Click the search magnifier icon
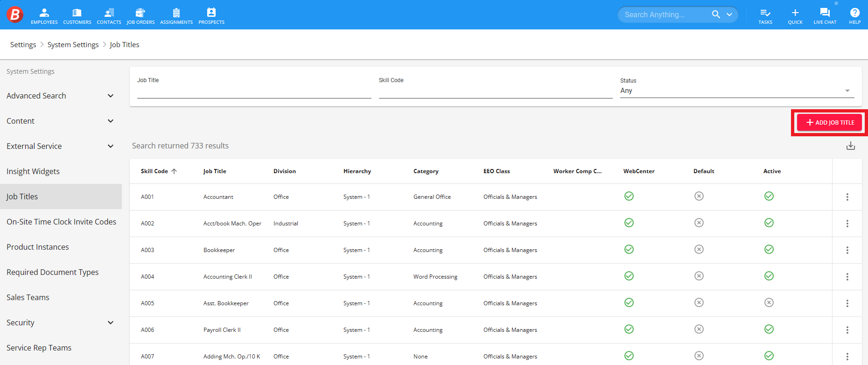Image resolution: width=868 pixels, height=365 pixels. [716, 14]
